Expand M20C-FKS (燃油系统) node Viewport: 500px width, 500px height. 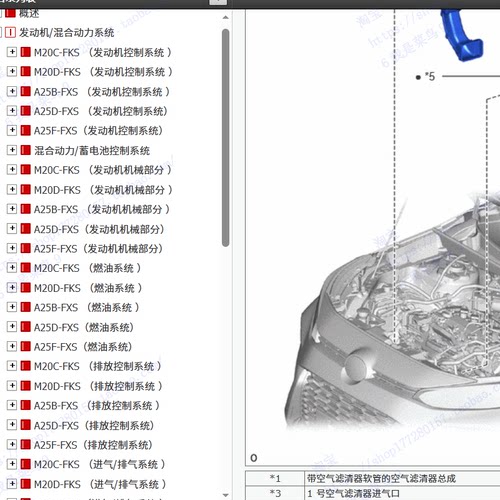(12, 268)
